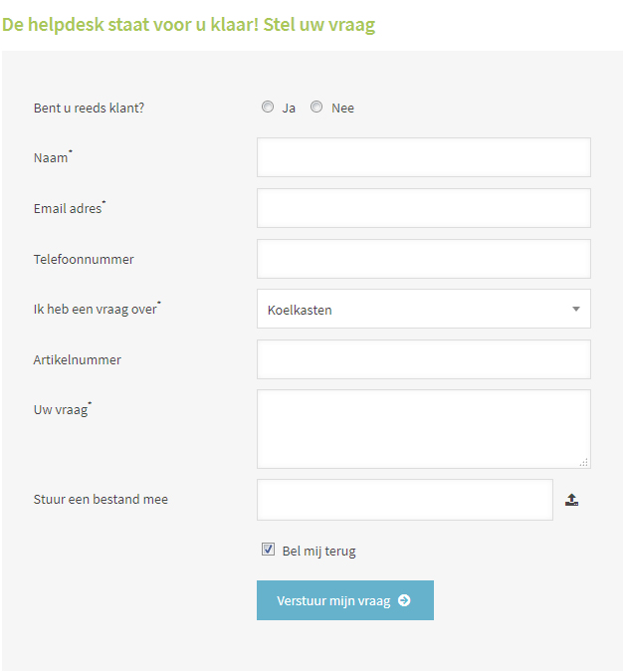Screen dimensions: 625x672
Task: Focus the Naam text field
Action: 423,157
